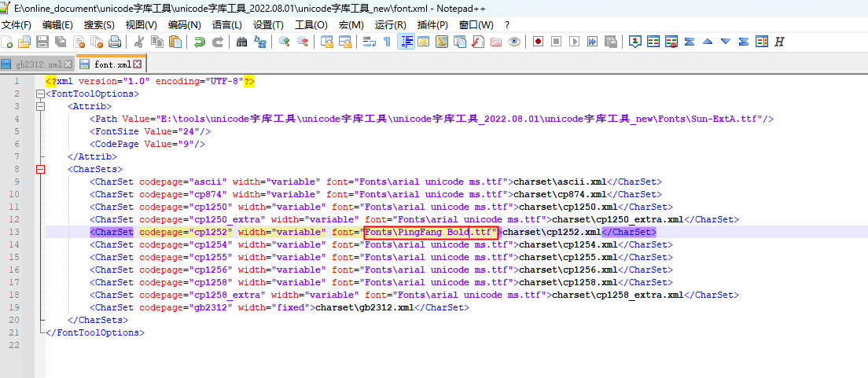Click the Close All documents icon
868x378 pixels.
[x=97, y=42]
